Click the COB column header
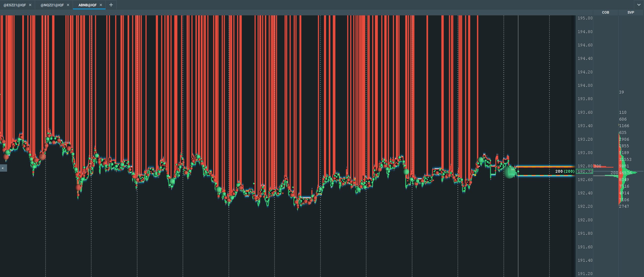The image size is (644, 277). tap(605, 12)
